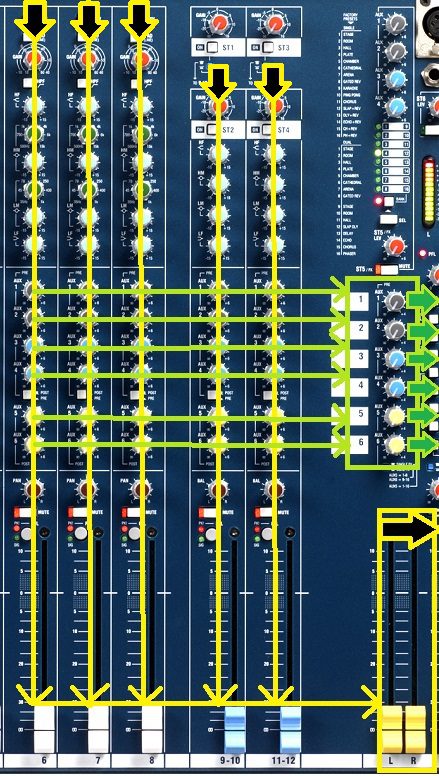Turn channel 8 green LM frequency knob

click(x=143, y=189)
